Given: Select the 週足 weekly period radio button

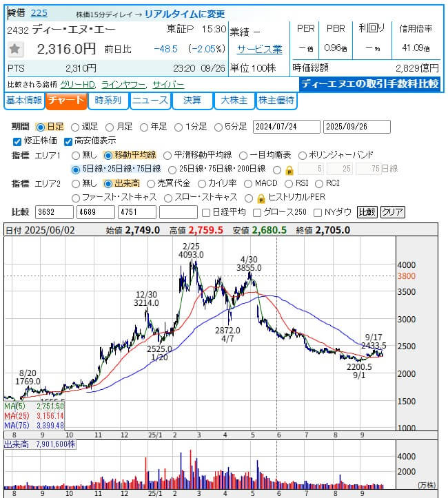Looking at the screenshot, I should tap(75, 127).
